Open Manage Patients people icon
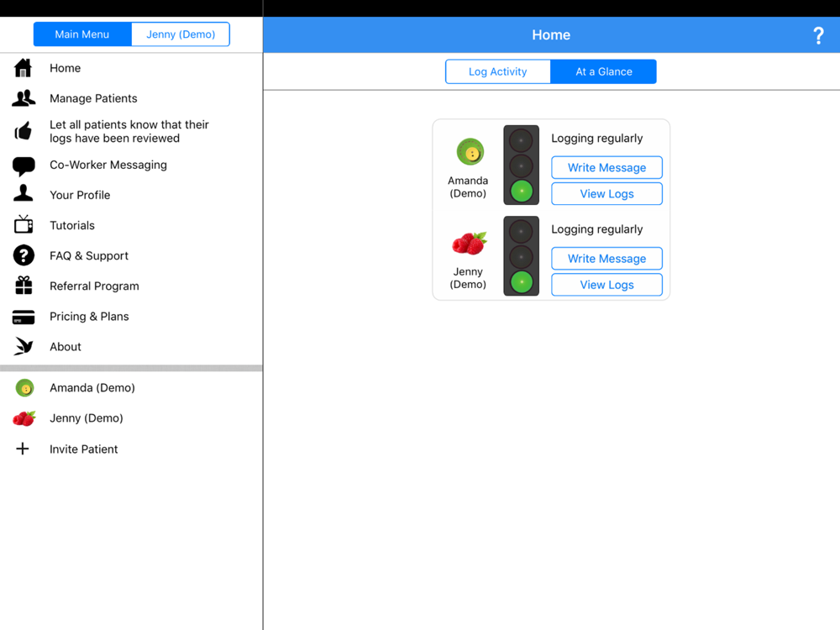The width and height of the screenshot is (840, 630). [x=24, y=98]
